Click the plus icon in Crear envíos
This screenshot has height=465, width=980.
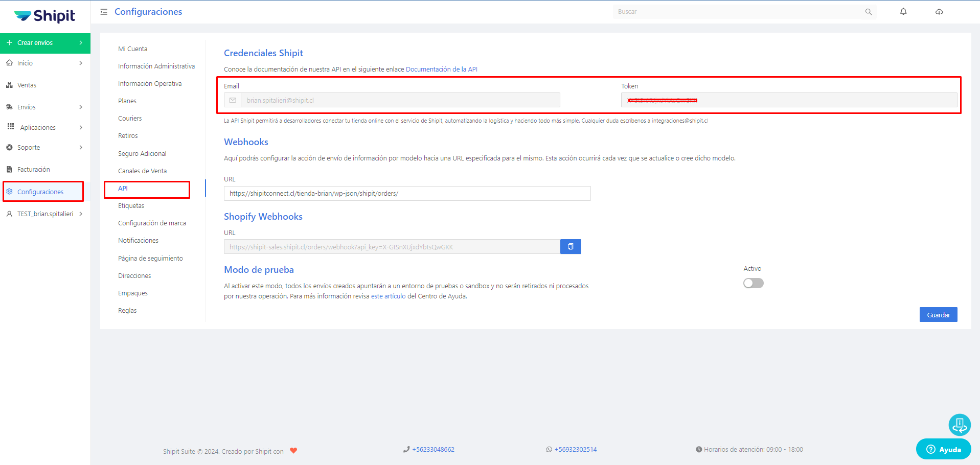coord(9,42)
